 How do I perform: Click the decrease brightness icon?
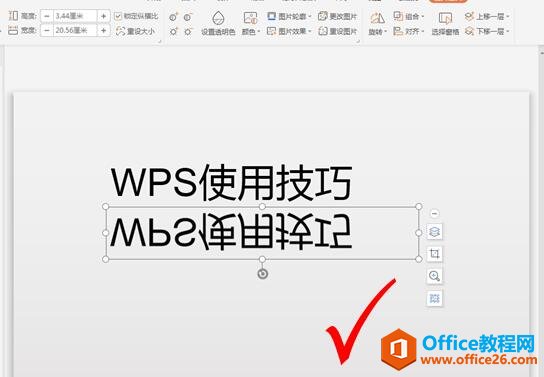[x=188, y=32]
